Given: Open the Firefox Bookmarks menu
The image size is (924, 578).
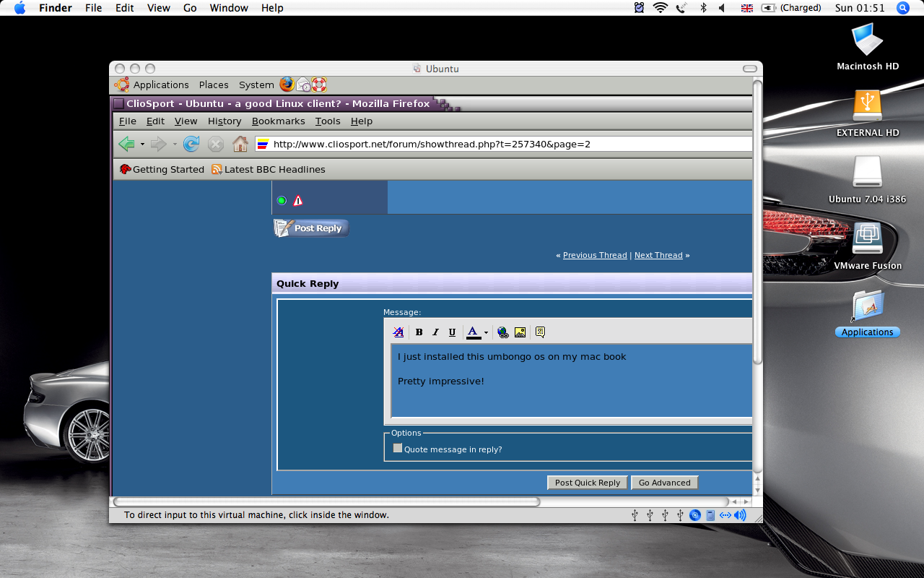Looking at the screenshot, I should (278, 121).
